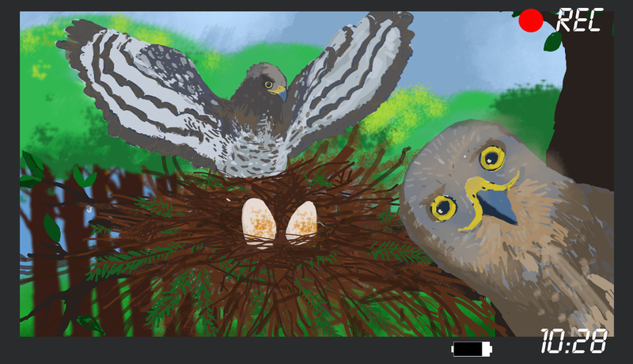
Task: Click the REC label text
Action: [579, 20]
